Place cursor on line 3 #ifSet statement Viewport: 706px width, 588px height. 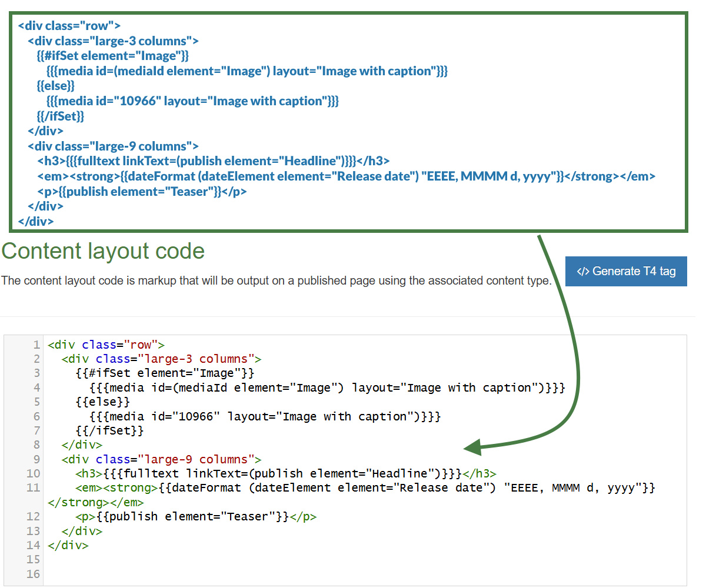coord(165,373)
